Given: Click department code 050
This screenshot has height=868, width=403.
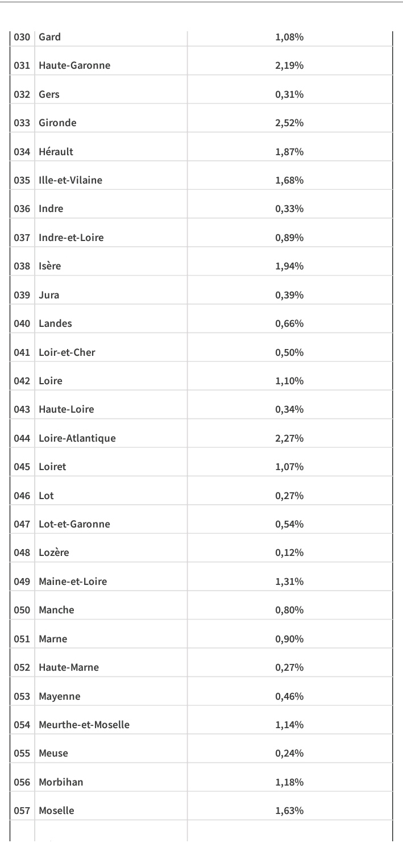Looking at the screenshot, I should (22, 610).
